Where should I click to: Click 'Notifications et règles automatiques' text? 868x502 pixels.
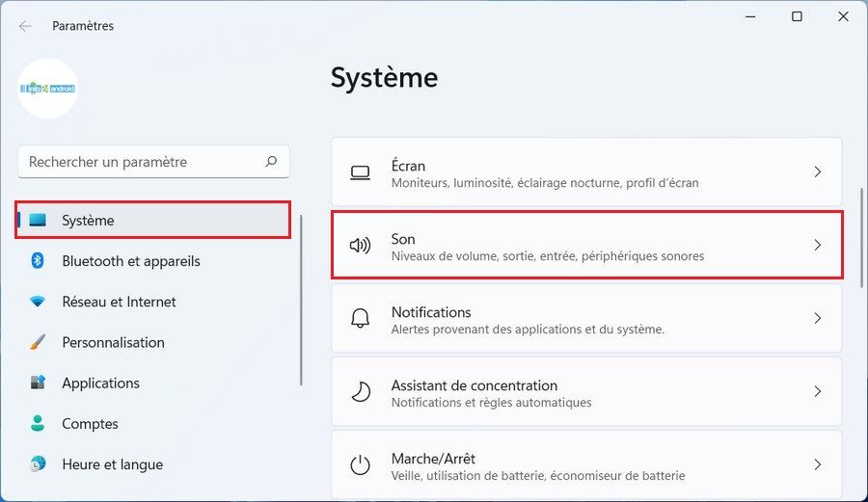(x=491, y=403)
